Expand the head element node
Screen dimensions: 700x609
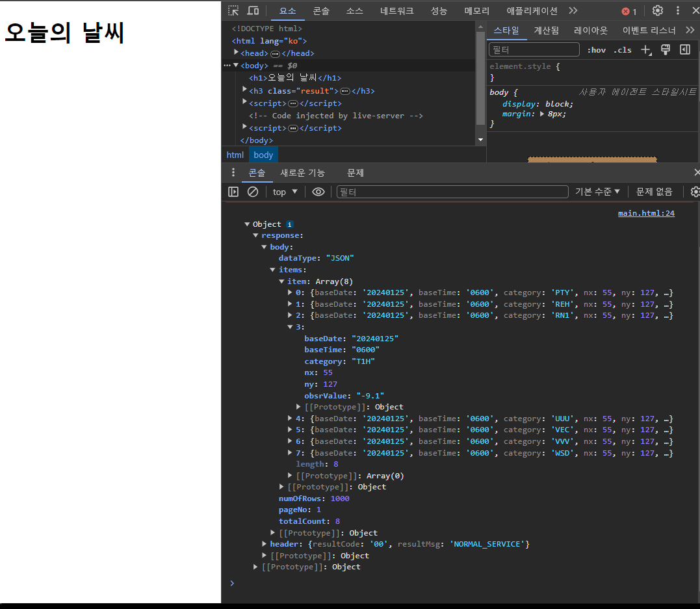[236, 53]
